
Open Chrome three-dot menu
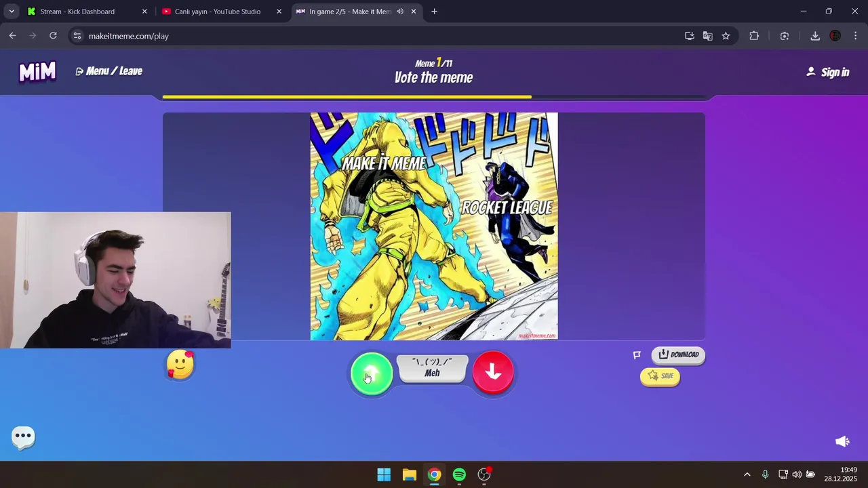[x=855, y=36]
